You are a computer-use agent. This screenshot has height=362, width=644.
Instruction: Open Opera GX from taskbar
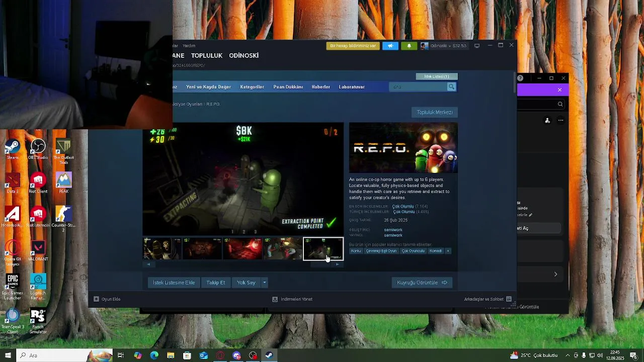pos(220,355)
